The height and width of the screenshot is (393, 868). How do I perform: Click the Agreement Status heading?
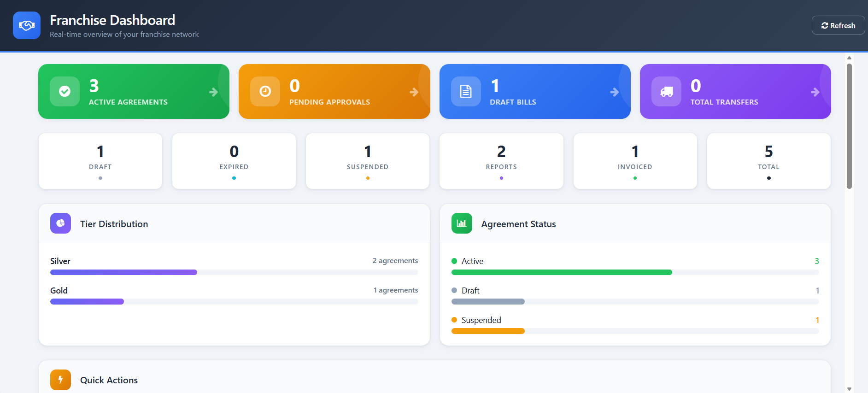518,224
